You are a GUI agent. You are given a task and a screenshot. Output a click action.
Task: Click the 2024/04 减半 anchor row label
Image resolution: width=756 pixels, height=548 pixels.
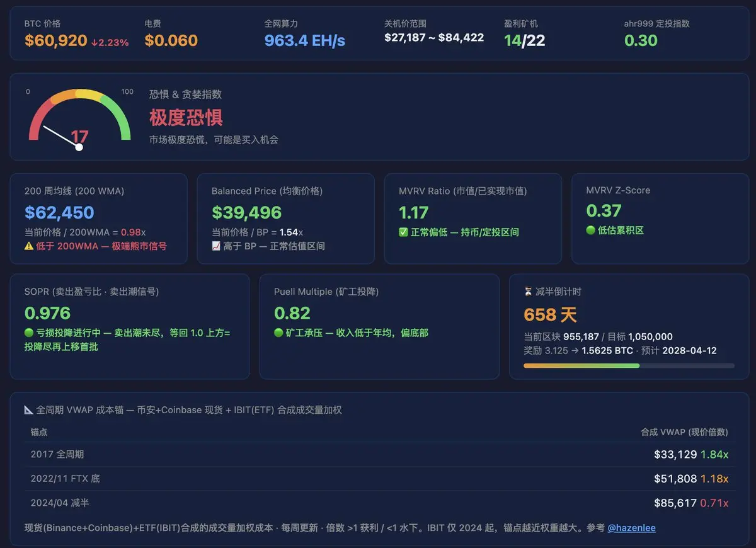tap(60, 503)
